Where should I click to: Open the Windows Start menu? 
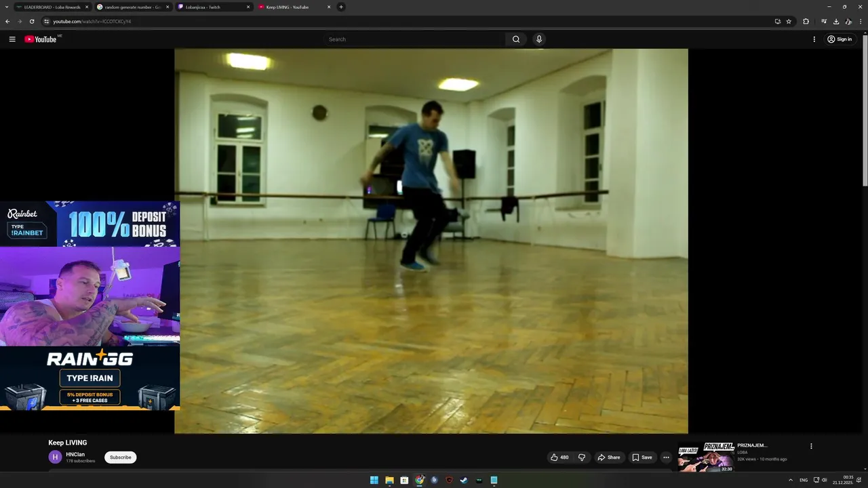374,480
